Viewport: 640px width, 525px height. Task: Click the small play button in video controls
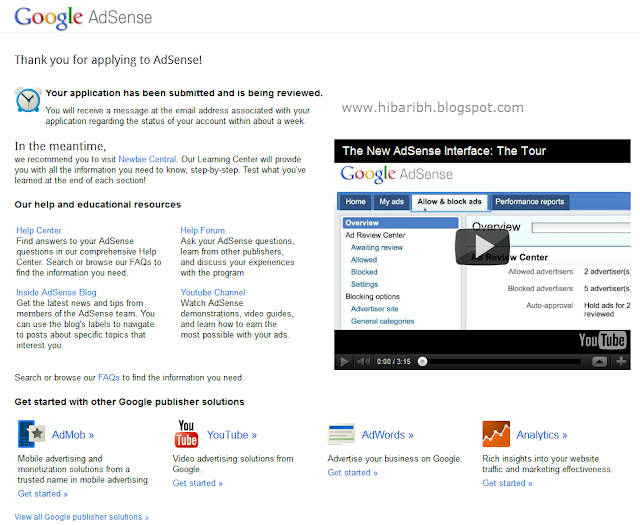tap(344, 362)
